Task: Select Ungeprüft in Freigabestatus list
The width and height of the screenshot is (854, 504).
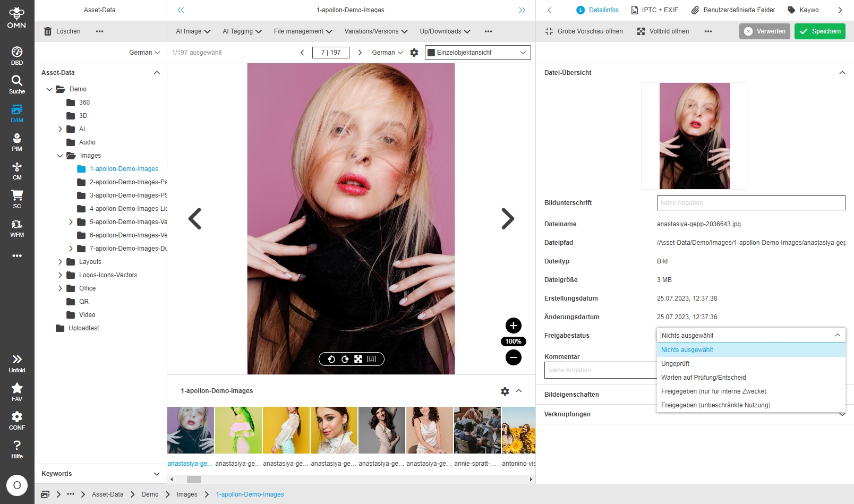Action: [x=751, y=364]
